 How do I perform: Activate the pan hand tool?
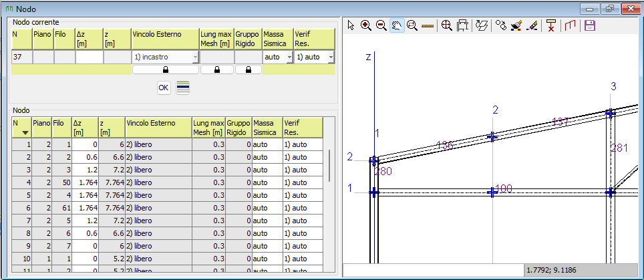coord(397,25)
